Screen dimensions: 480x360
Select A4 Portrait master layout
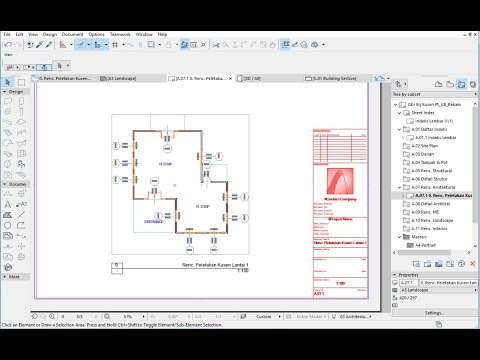(x=425, y=245)
